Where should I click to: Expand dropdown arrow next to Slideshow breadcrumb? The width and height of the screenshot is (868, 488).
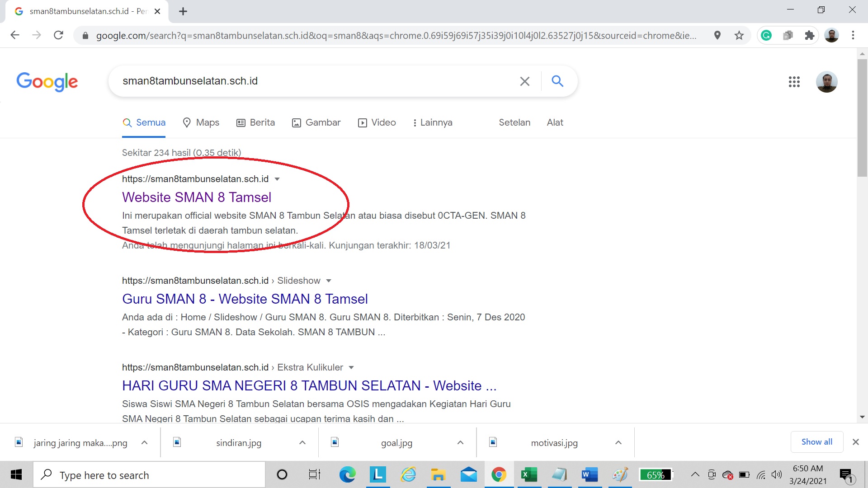[x=329, y=281]
